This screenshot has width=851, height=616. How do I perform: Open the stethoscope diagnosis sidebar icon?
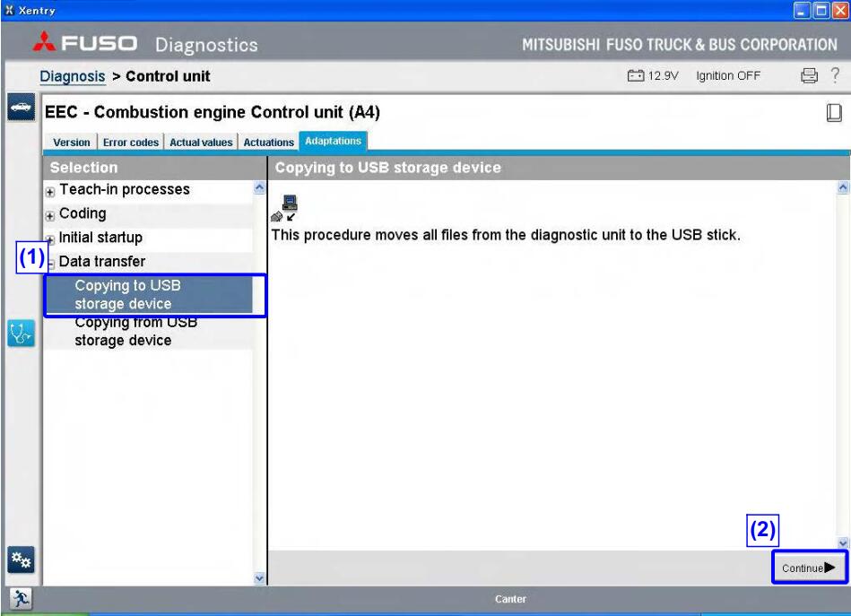pos(22,334)
